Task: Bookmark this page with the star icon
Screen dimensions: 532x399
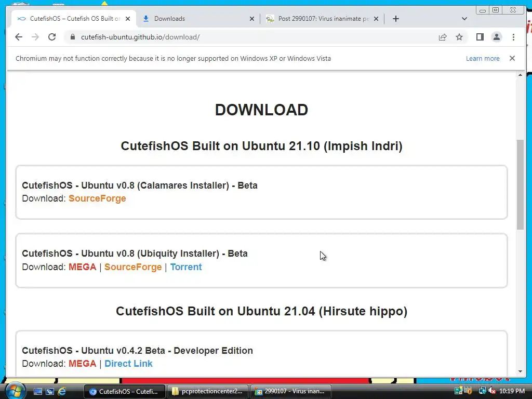Action: tap(459, 37)
